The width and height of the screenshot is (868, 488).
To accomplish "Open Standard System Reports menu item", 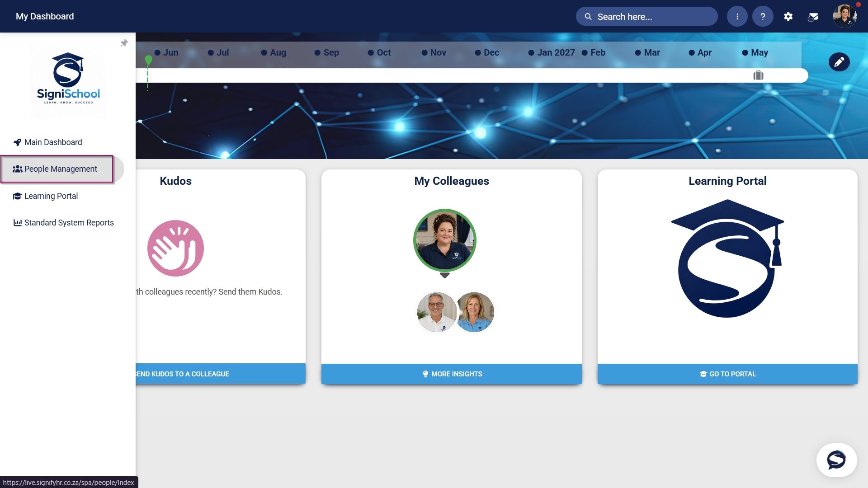I will pos(63,223).
